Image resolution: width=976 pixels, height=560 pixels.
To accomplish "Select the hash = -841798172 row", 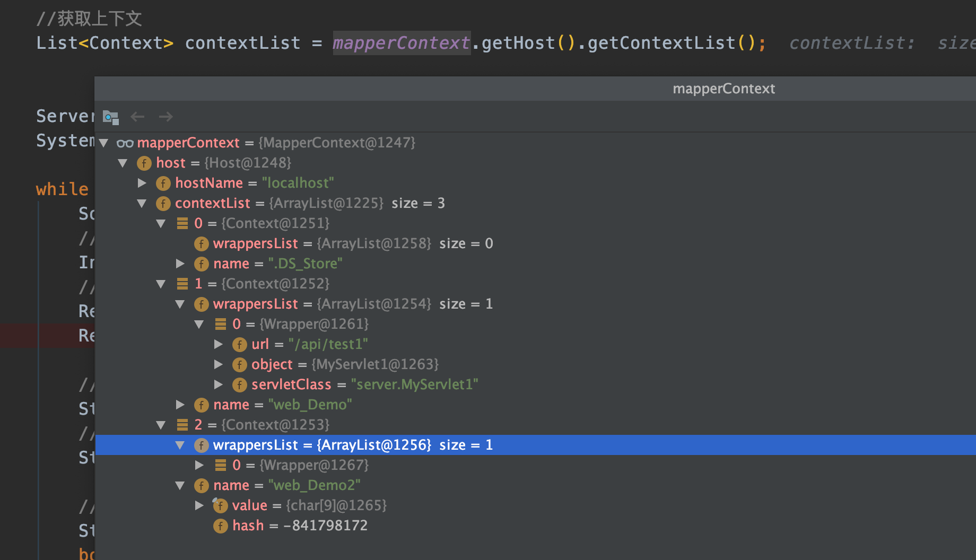I will [536, 526].
